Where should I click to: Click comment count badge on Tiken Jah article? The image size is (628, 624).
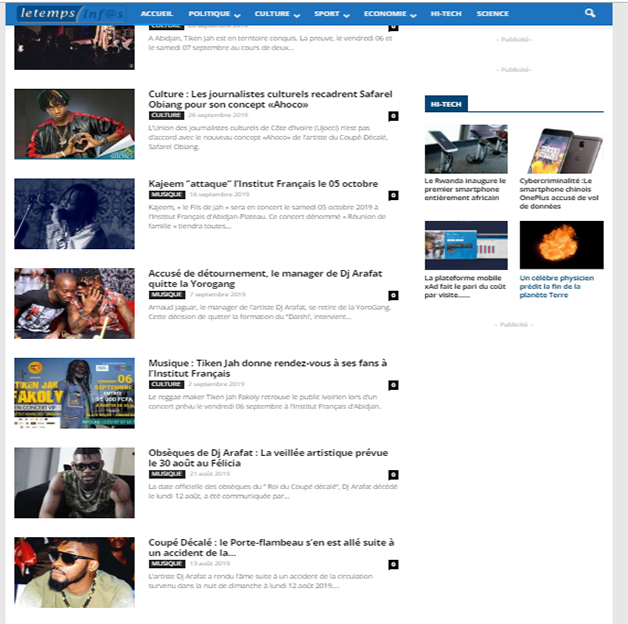click(393, 385)
